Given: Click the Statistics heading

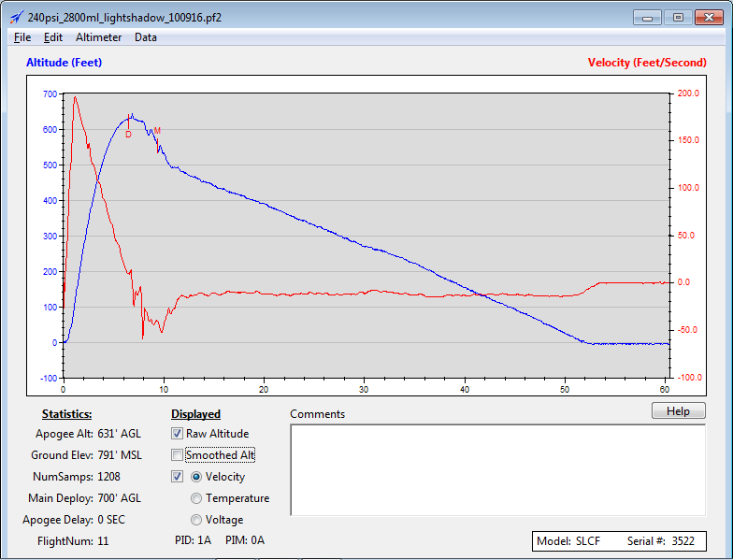Looking at the screenshot, I should [x=67, y=414].
